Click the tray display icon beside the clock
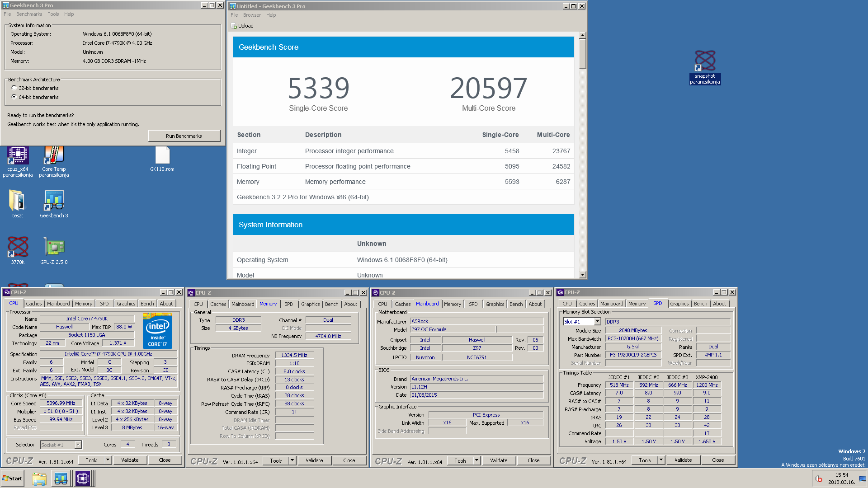The image size is (868, 488). pyautogui.click(x=862, y=479)
